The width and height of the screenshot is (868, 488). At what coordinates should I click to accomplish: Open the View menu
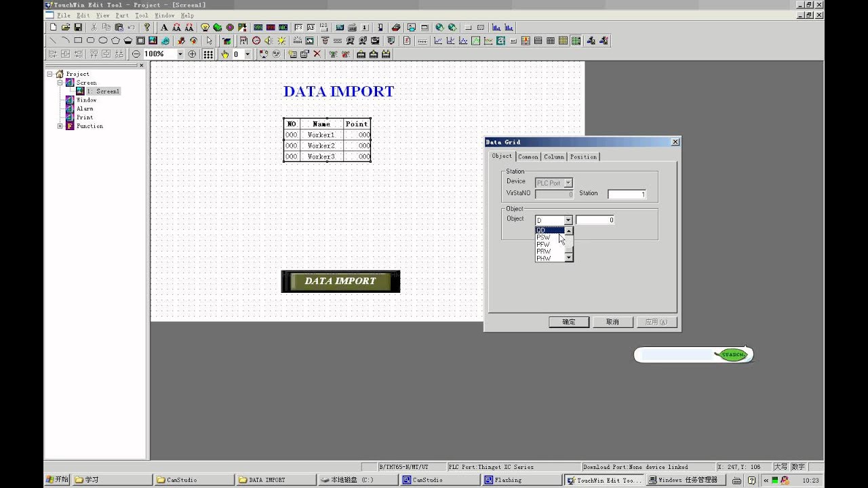point(102,15)
